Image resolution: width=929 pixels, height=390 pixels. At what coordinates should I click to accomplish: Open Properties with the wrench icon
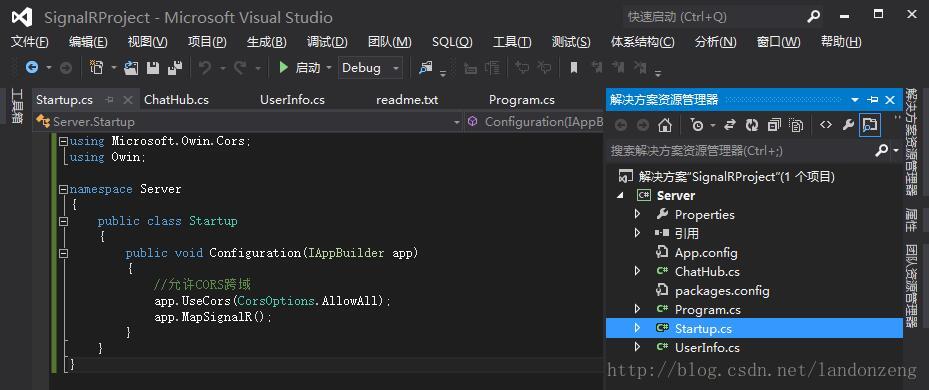pyautogui.click(x=848, y=124)
